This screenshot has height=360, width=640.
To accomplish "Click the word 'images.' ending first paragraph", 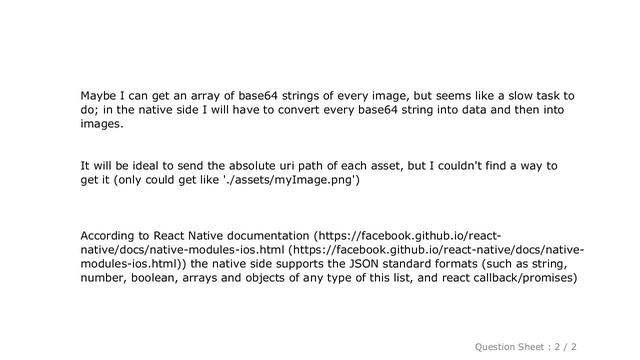I will point(102,124).
